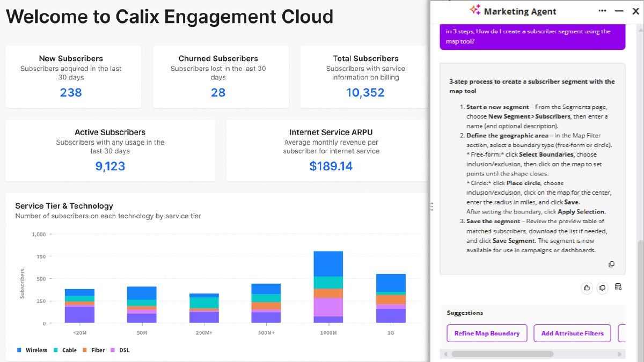Toggle Cable series in chart legend
The height and width of the screenshot is (362, 644).
click(x=65, y=350)
